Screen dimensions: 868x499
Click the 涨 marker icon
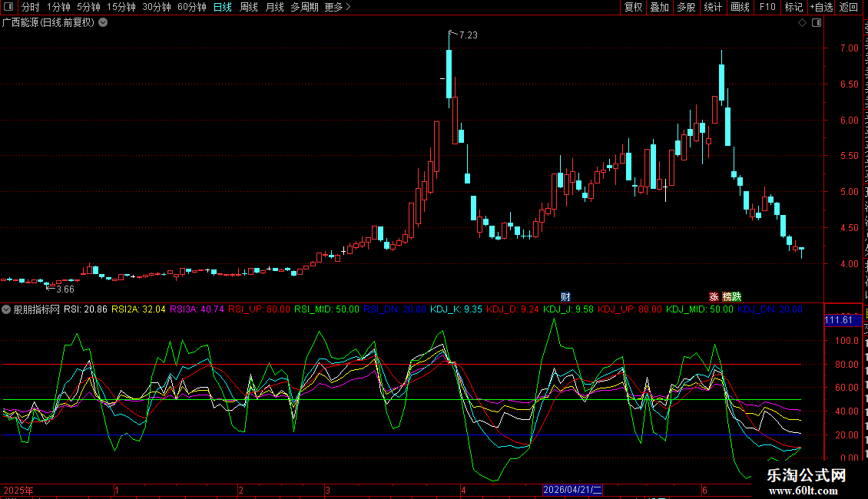pyautogui.click(x=714, y=297)
